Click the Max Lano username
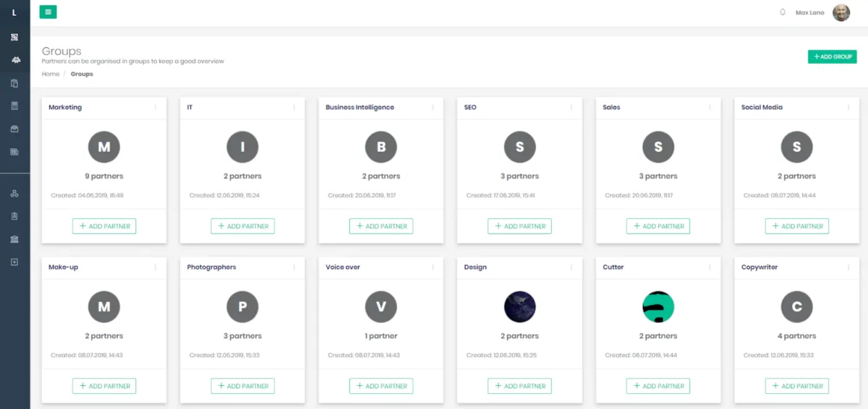Screen dimensions: 868x409 [809, 12]
